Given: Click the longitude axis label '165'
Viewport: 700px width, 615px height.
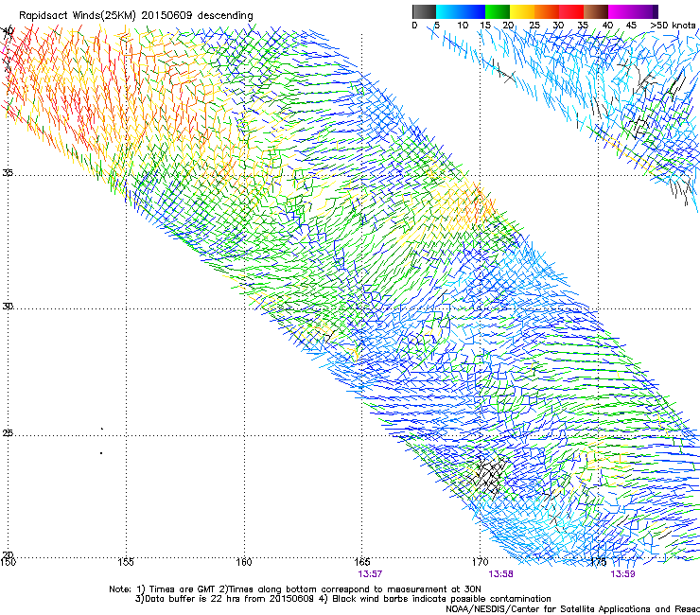Looking at the screenshot, I should click(361, 562).
